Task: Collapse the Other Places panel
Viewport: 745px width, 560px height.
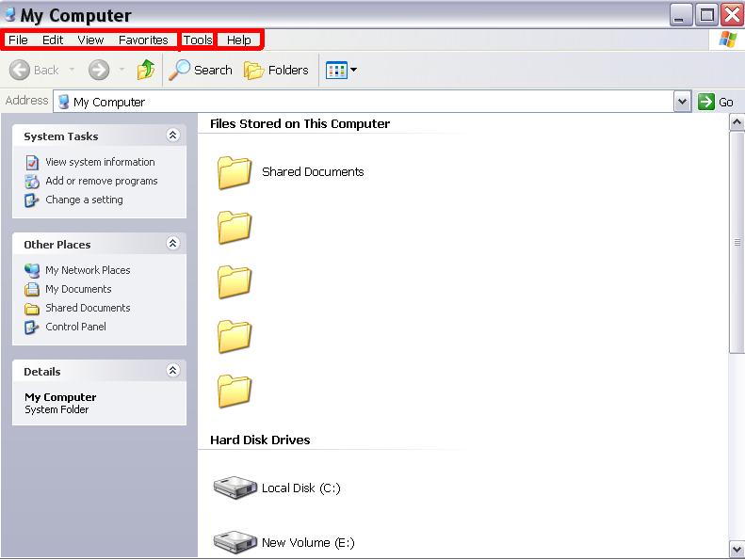Action: 173,244
